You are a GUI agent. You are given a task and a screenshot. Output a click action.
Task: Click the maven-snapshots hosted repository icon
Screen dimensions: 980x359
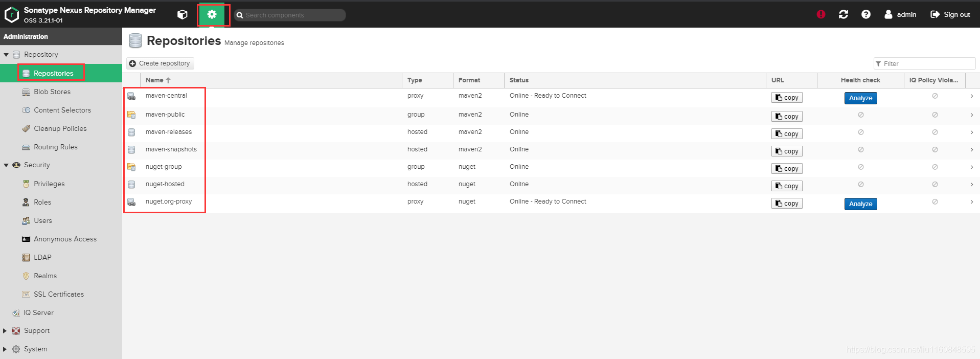[x=131, y=149]
